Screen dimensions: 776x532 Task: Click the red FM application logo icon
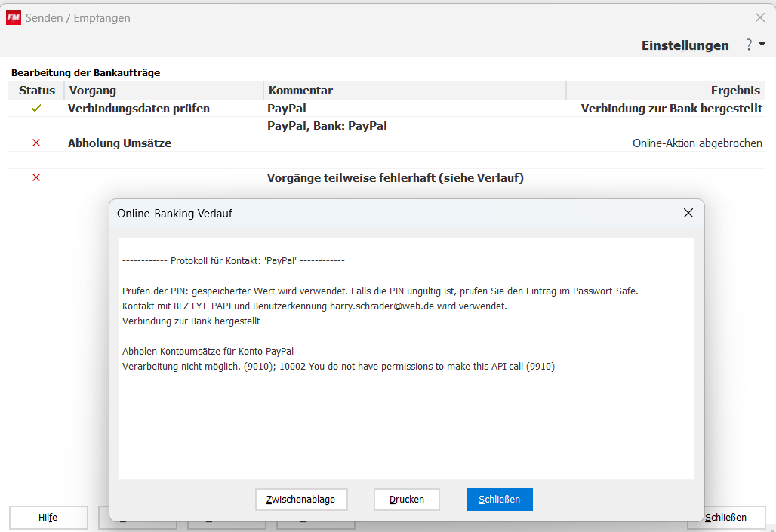pyautogui.click(x=14, y=18)
